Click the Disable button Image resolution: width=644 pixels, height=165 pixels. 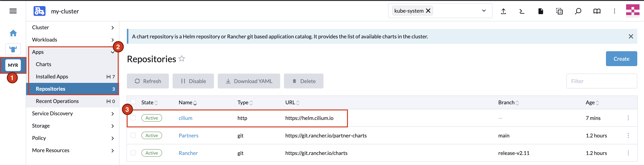tap(193, 81)
